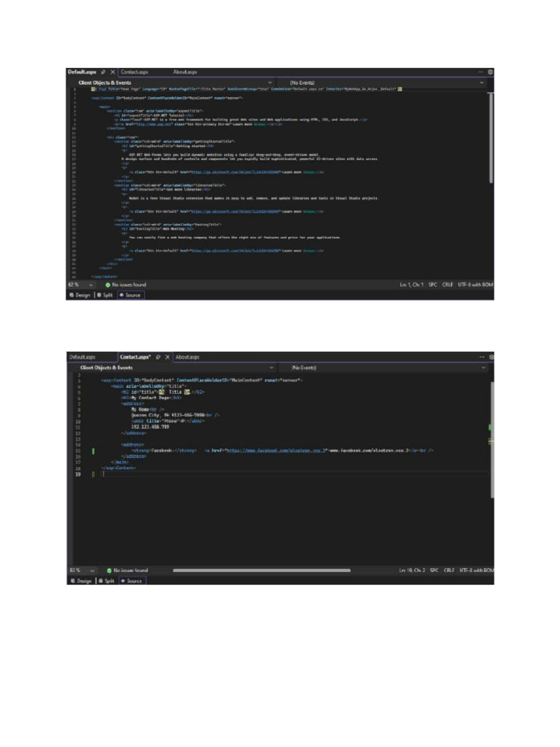Switch to Design view in the top editor

80,295
